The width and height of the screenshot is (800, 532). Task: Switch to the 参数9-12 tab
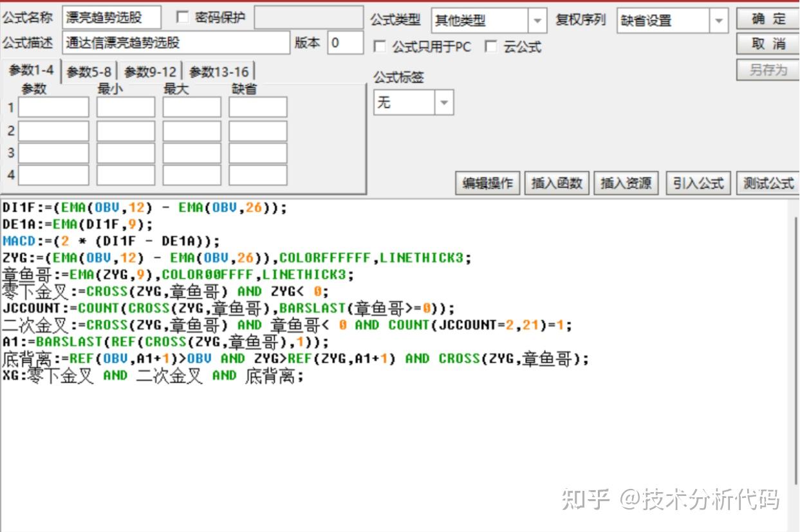click(x=150, y=72)
